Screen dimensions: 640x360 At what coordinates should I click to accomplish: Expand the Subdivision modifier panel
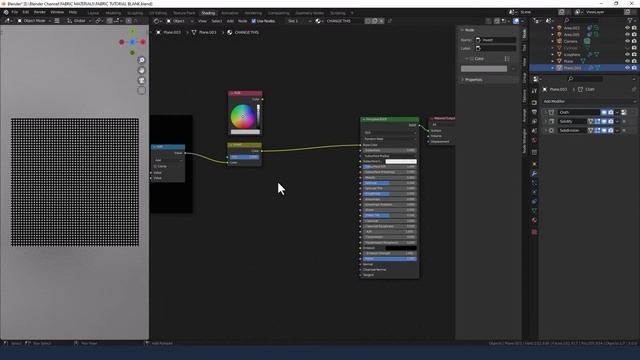tap(546, 131)
